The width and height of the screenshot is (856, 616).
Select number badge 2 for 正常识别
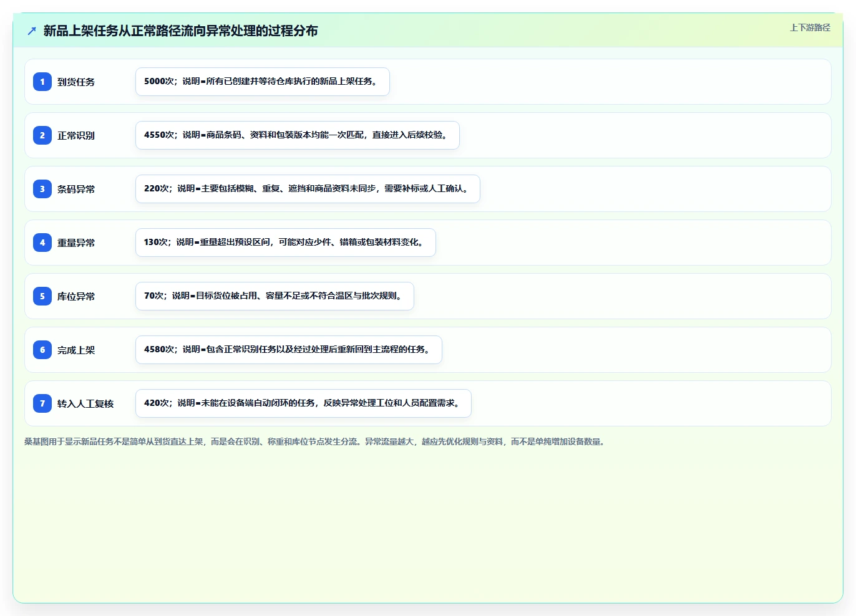(x=42, y=135)
